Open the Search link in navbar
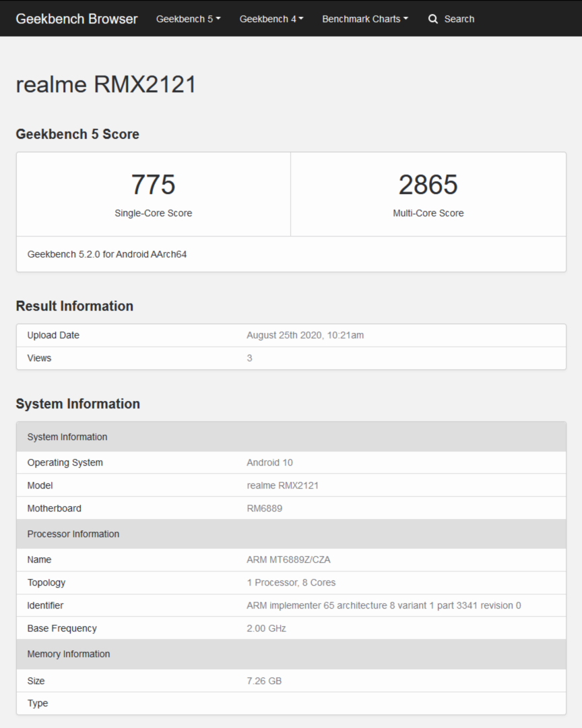 pos(451,19)
